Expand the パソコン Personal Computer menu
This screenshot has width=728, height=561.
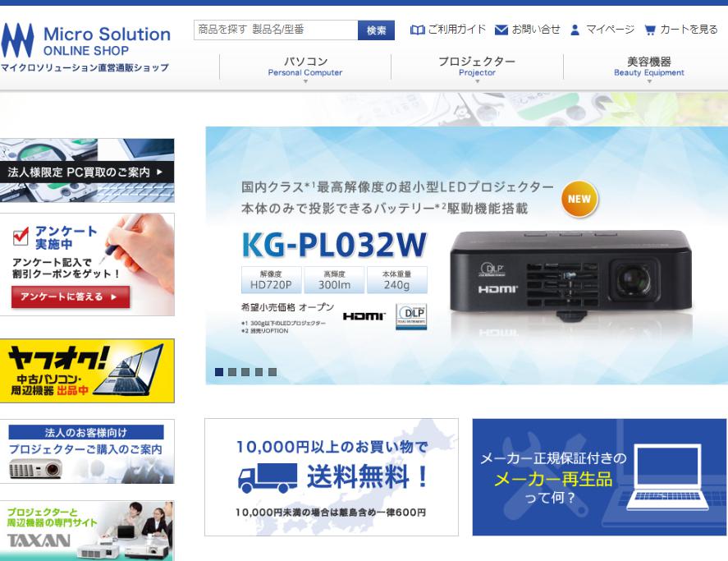305,67
